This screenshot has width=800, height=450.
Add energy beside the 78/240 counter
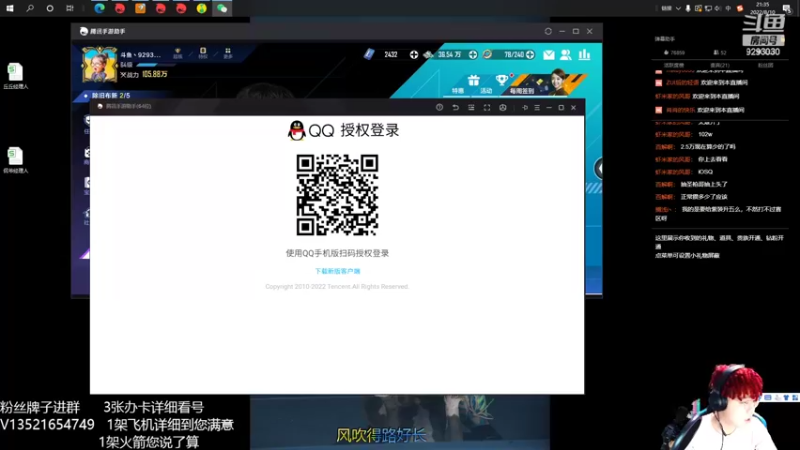pos(530,55)
